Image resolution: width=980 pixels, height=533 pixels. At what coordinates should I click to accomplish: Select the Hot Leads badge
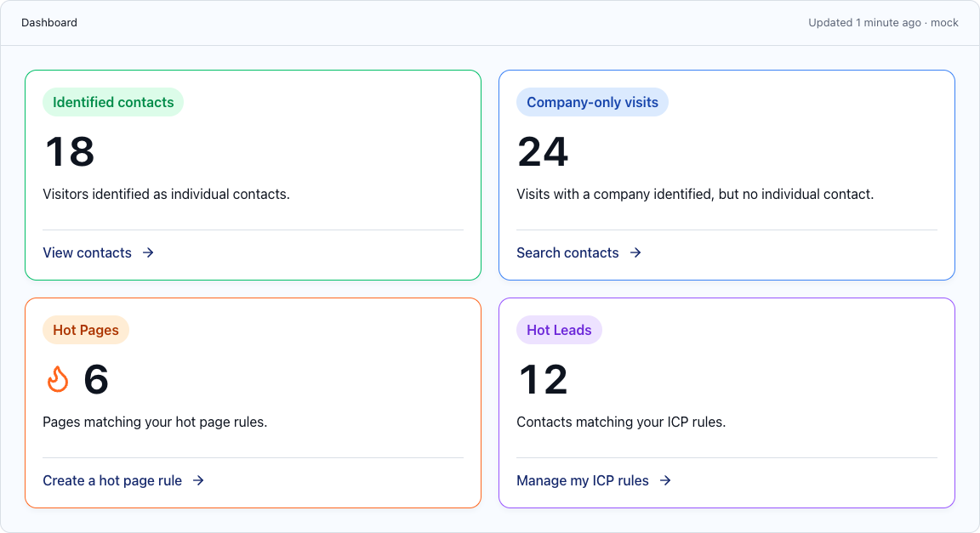pos(559,330)
